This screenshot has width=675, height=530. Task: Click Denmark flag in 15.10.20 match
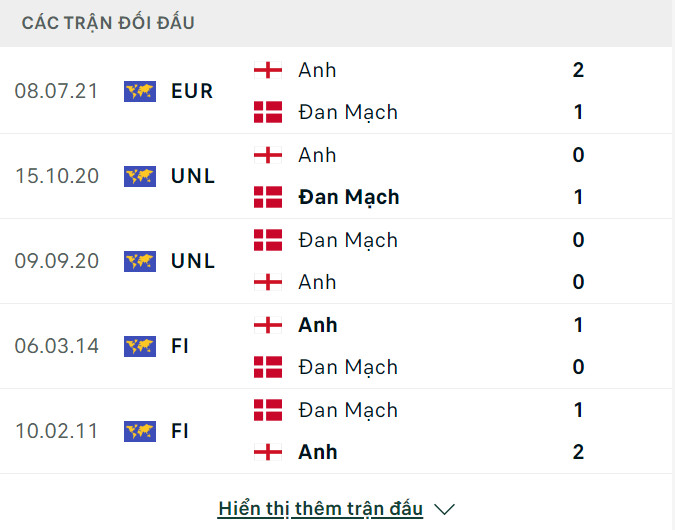coord(267,197)
